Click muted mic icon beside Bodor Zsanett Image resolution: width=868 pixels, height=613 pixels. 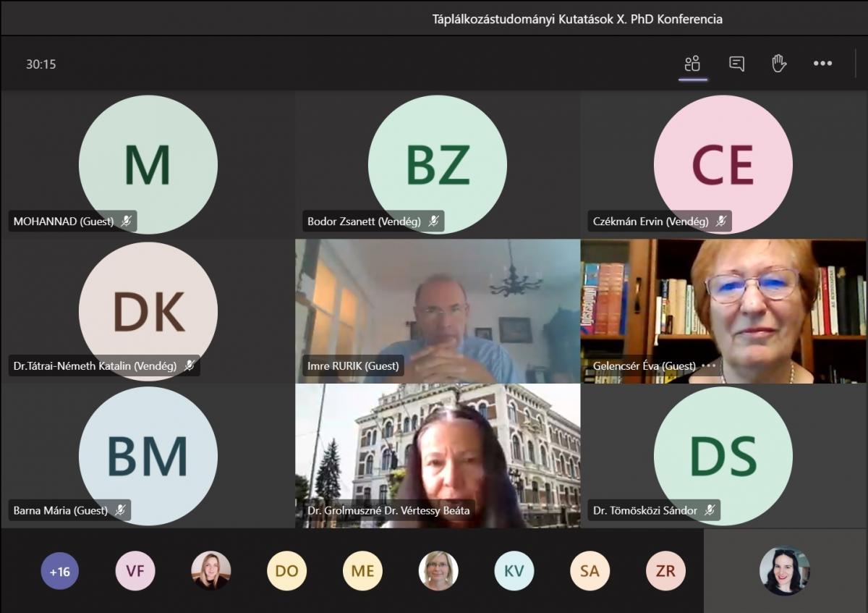pos(433,221)
